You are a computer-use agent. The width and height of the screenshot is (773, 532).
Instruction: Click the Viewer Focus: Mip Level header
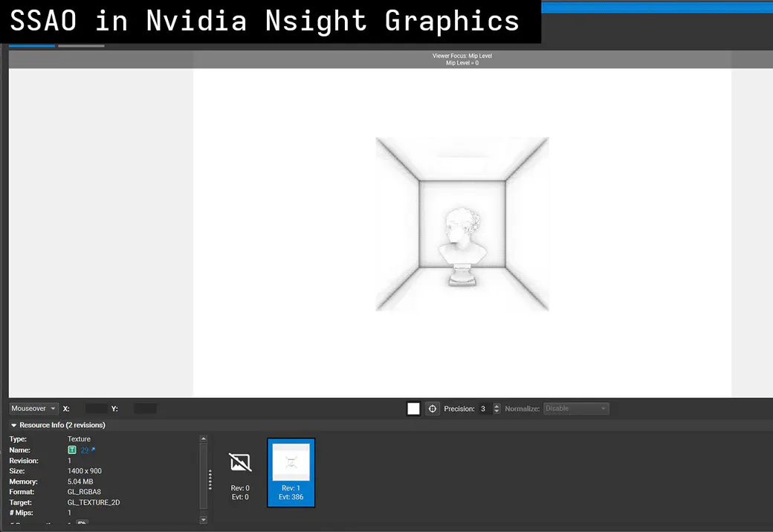pos(462,56)
